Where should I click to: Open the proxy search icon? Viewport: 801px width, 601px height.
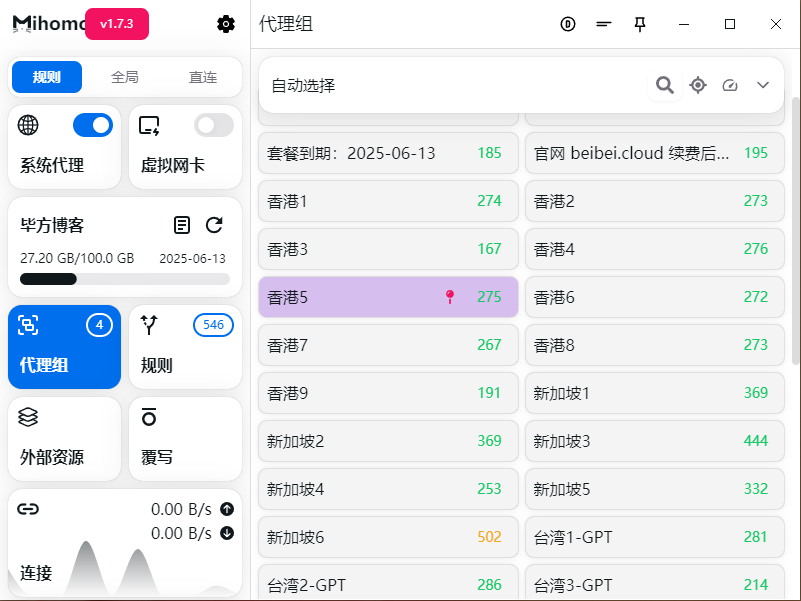click(x=664, y=85)
